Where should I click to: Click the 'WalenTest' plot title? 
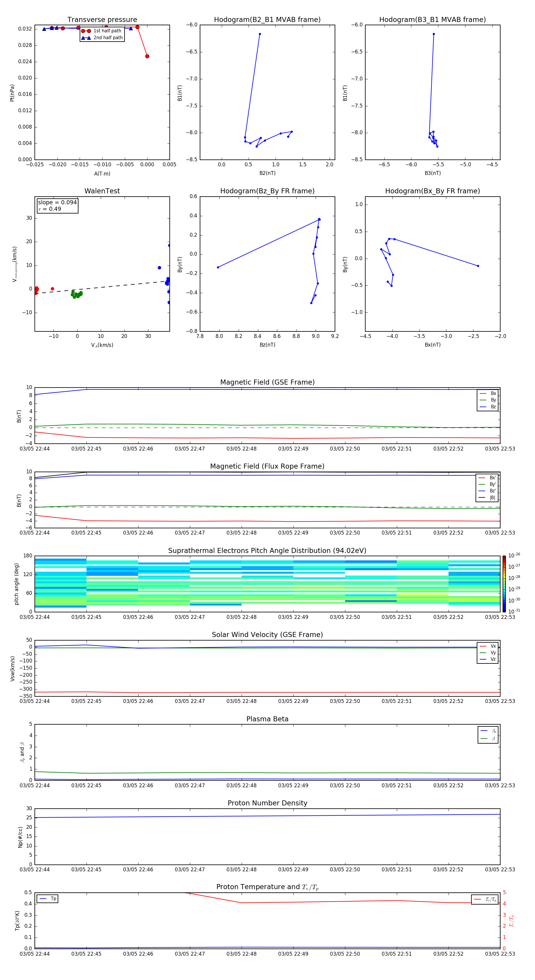102,191
